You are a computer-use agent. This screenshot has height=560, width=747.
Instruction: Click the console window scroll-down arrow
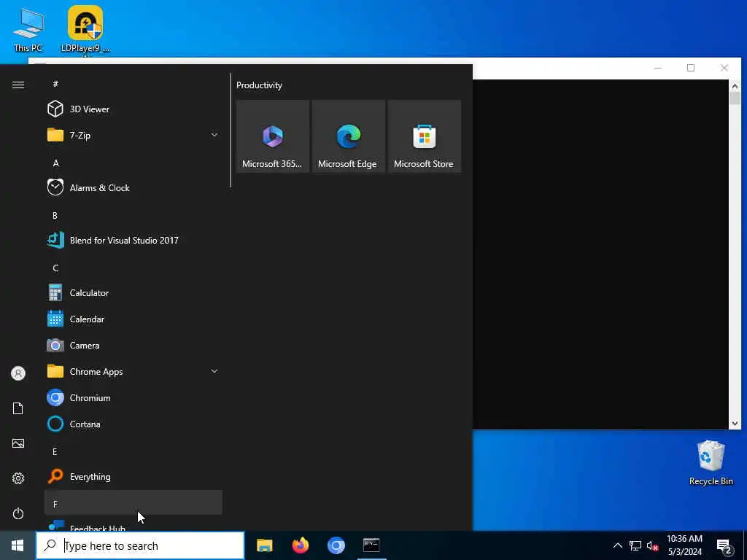tap(735, 424)
